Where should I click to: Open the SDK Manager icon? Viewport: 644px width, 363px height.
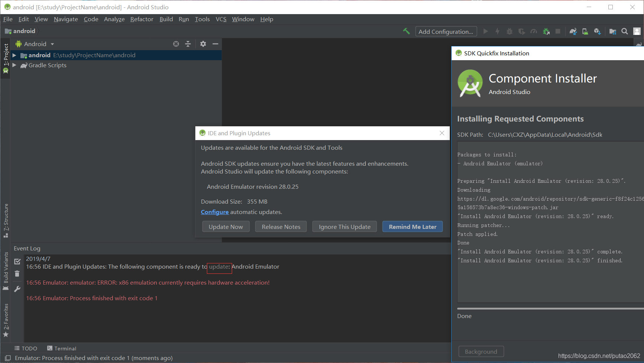coord(597,32)
